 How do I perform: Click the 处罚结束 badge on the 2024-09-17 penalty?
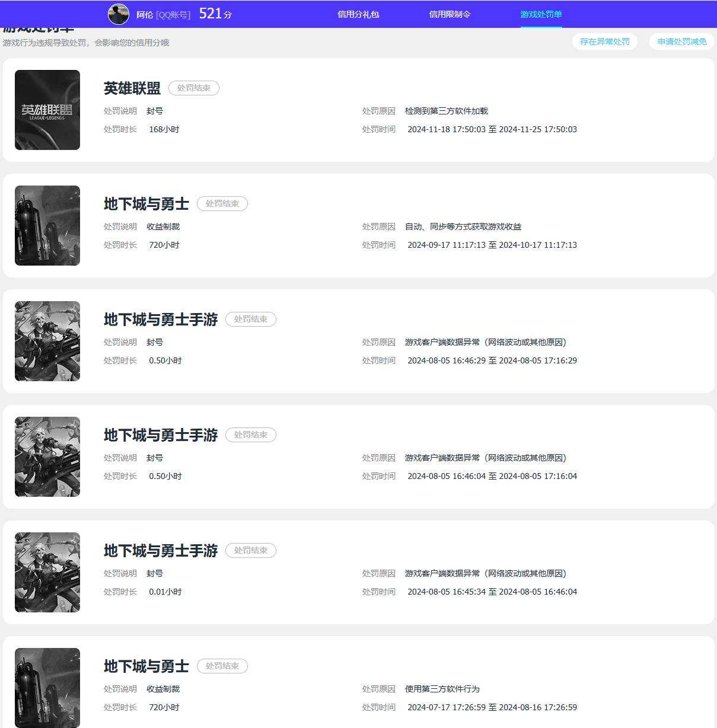coord(222,203)
